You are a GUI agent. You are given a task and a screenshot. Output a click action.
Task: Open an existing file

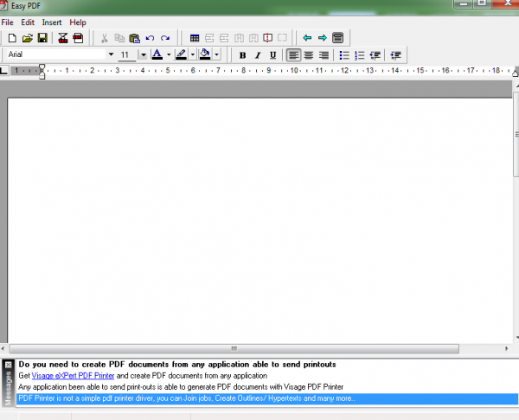tap(27, 38)
